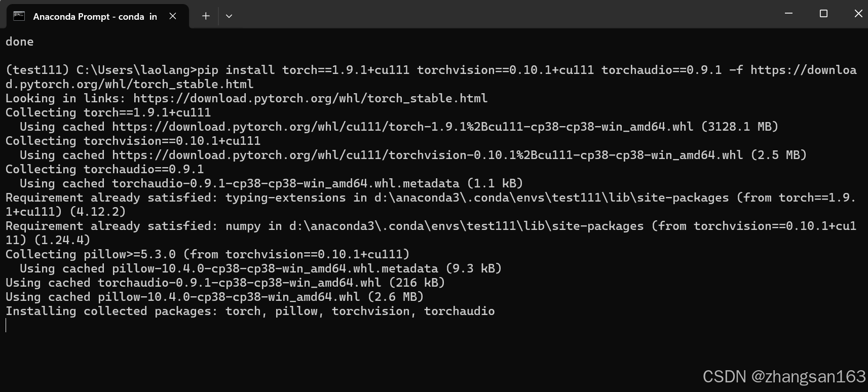Maximize the terminal window
This screenshot has width=868, height=392.
[823, 13]
